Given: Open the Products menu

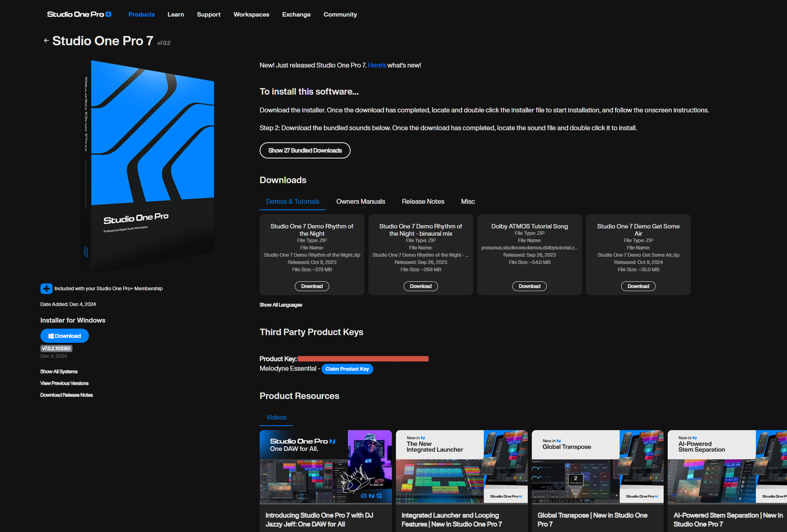Looking at the screenshot, I should 142,14.
